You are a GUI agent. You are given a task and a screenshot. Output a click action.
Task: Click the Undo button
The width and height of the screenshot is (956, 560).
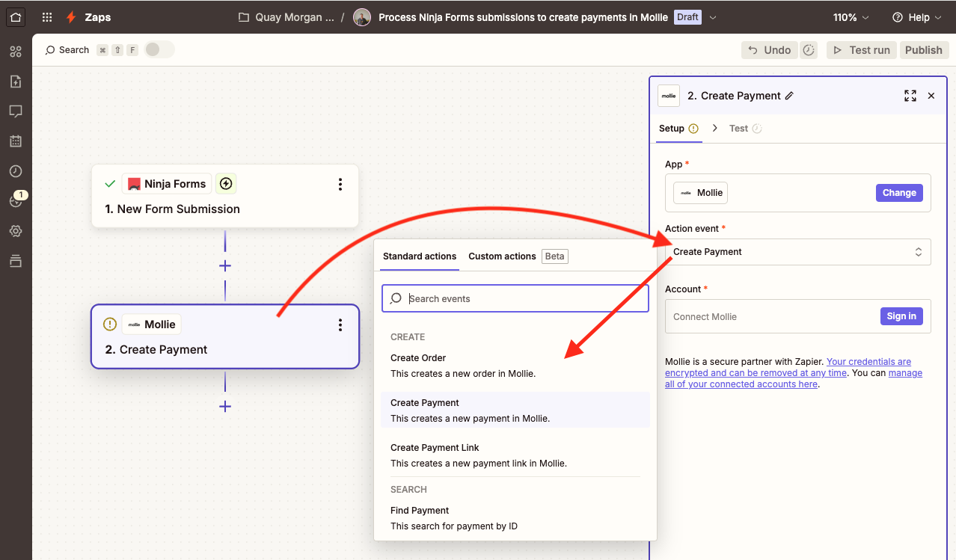770,50
